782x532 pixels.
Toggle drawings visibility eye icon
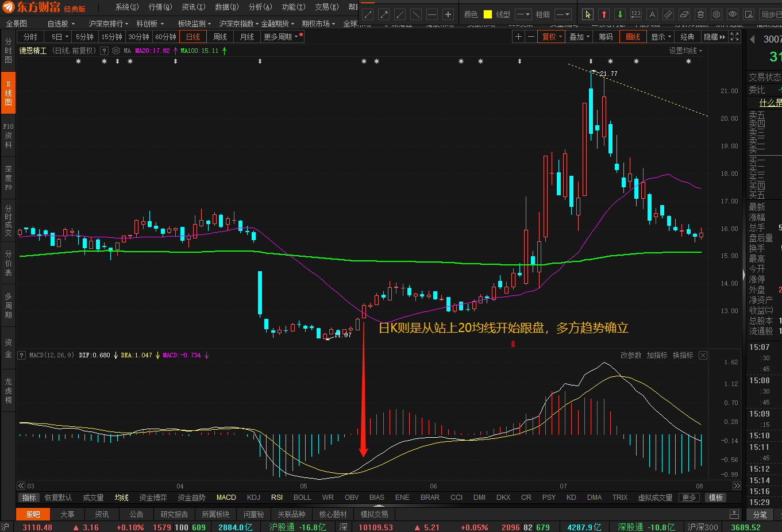733,14
